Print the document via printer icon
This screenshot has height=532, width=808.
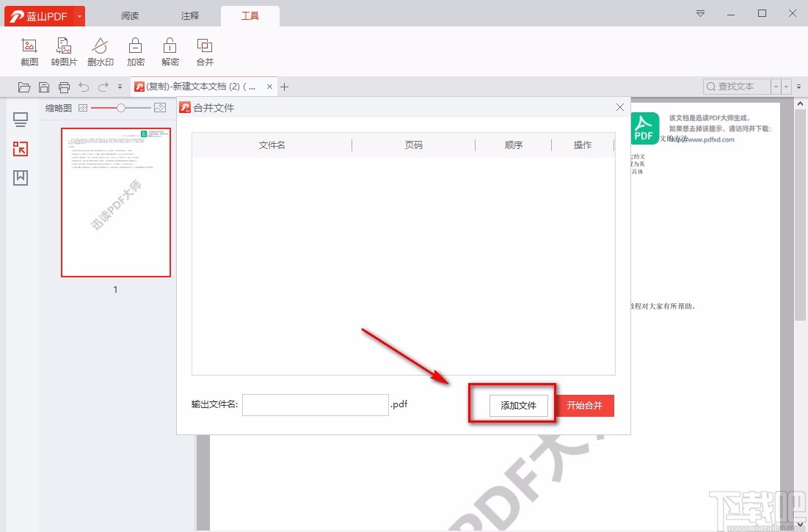click(64, 87)
